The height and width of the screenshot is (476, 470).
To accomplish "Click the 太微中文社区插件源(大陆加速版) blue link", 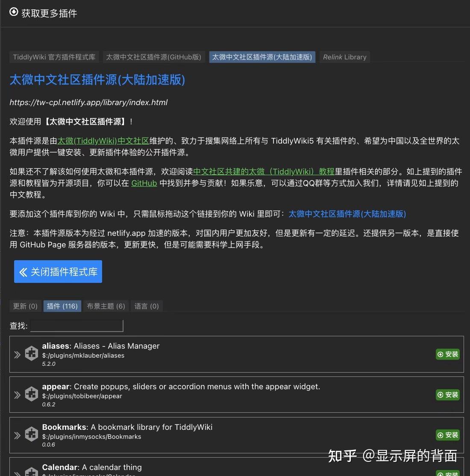I will coord(347,214).
